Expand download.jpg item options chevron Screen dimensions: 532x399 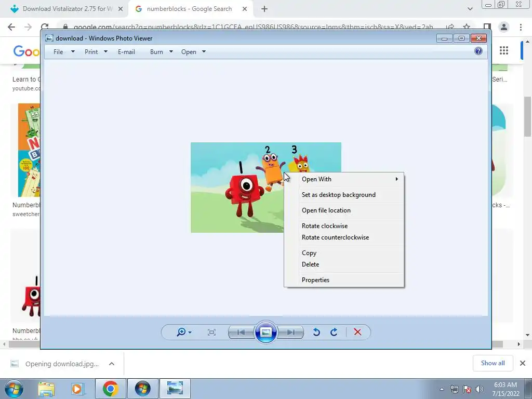[x=112, y=364]
